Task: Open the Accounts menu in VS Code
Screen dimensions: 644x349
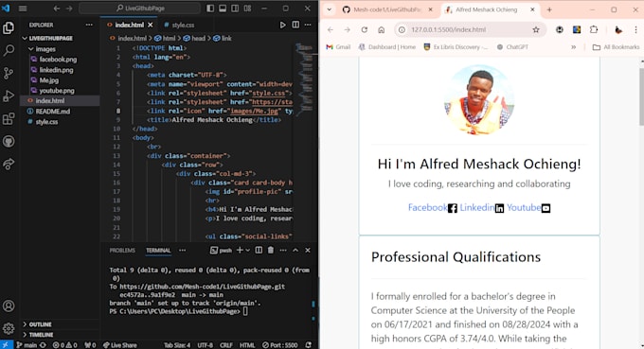Action: 9,305
